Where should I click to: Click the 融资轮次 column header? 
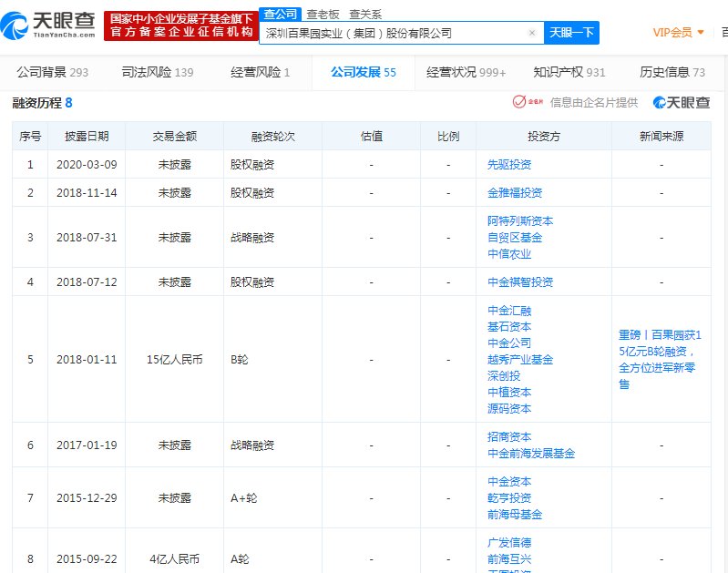click(273, 136)
